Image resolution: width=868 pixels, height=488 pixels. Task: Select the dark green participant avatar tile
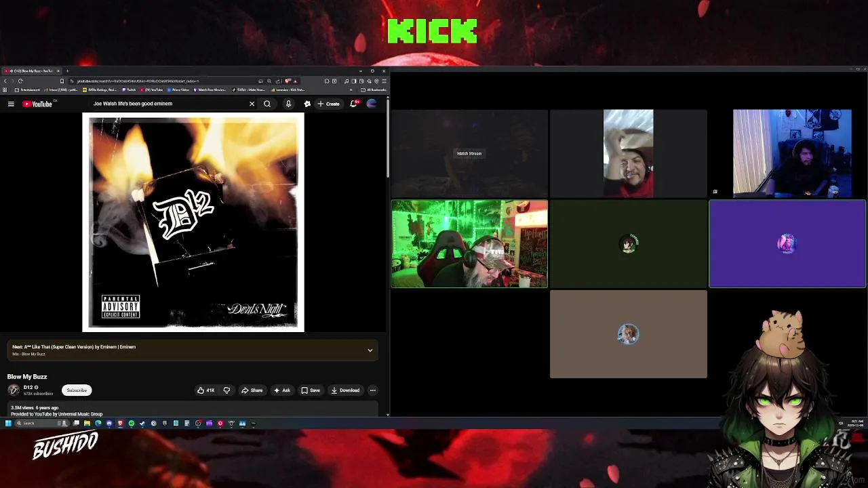click(x=628, y=244)
